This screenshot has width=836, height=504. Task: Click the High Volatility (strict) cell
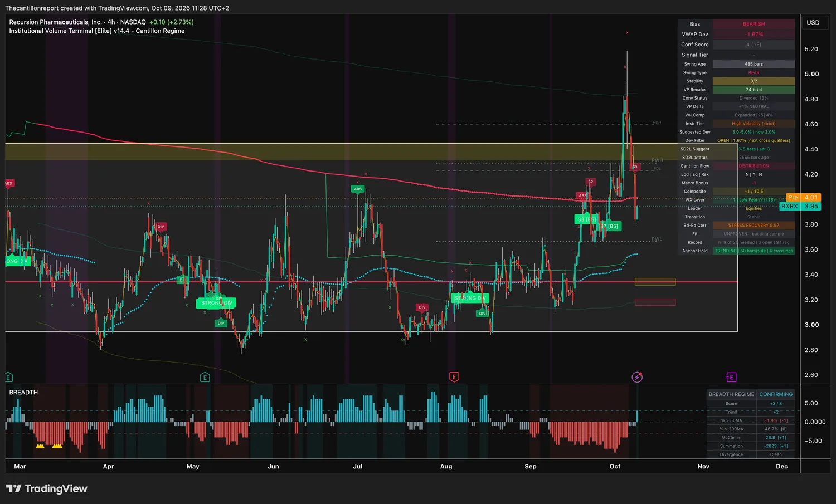pyautogui.click(x=754, y=123)
